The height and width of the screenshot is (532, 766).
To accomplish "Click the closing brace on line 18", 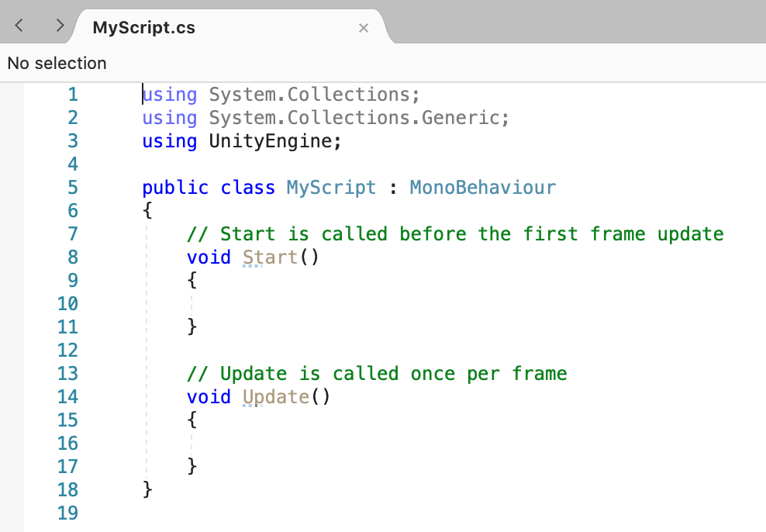I will pos(147,489).
